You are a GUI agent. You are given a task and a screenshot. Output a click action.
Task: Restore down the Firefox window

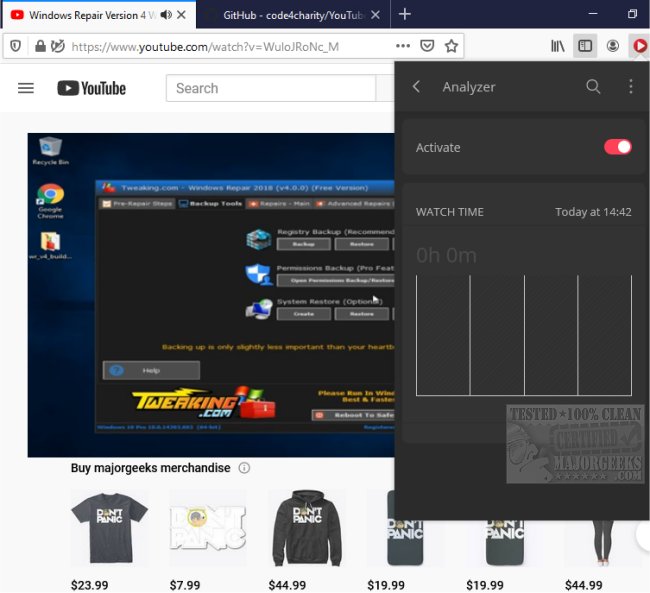pyautogui.click(x=632, y=14)
